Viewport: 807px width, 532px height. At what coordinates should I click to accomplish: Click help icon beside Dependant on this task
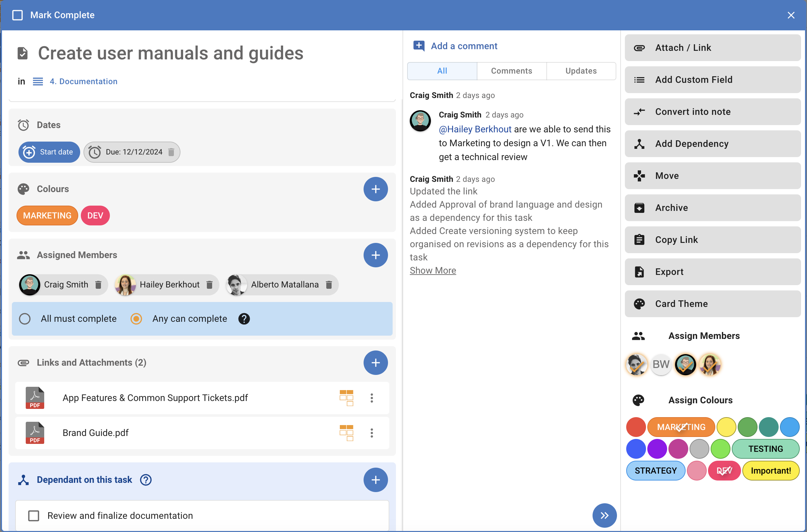(146, 480)
